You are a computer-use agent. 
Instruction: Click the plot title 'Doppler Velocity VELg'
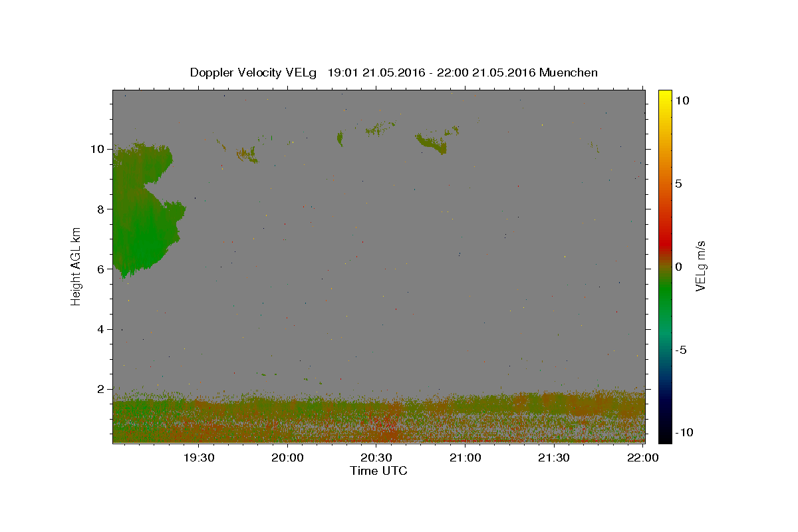pyautogui.click(x=255, y=72)
